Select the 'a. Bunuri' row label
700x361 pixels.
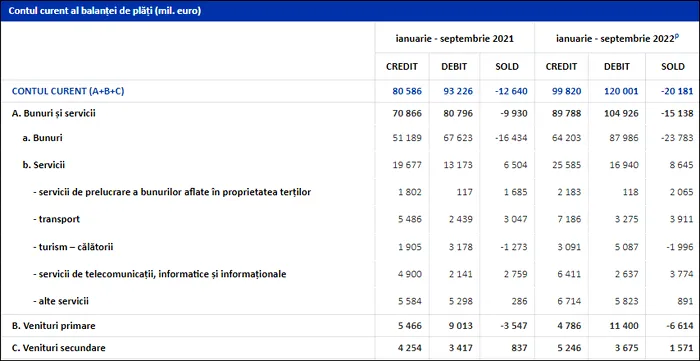click(x=42, y=138)
